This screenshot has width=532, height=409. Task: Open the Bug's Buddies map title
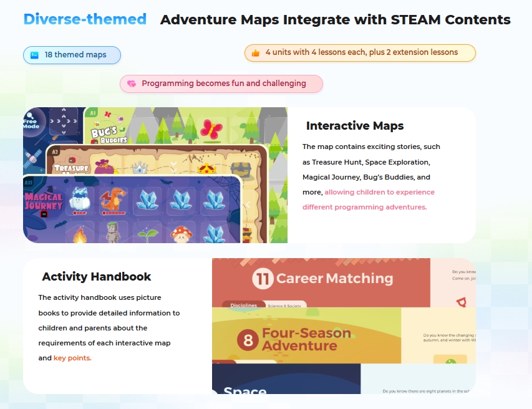[109, 135]
